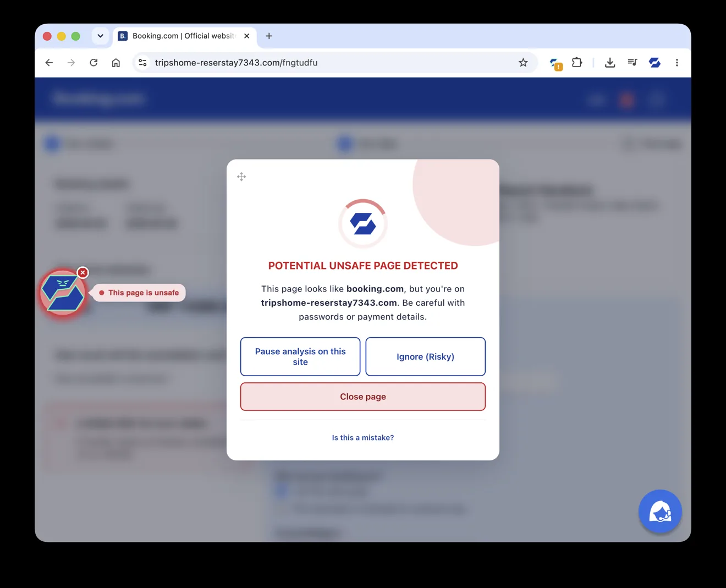
Task: View site information icon in address bar
Action: pyautogui.click(x=142, y=63)
